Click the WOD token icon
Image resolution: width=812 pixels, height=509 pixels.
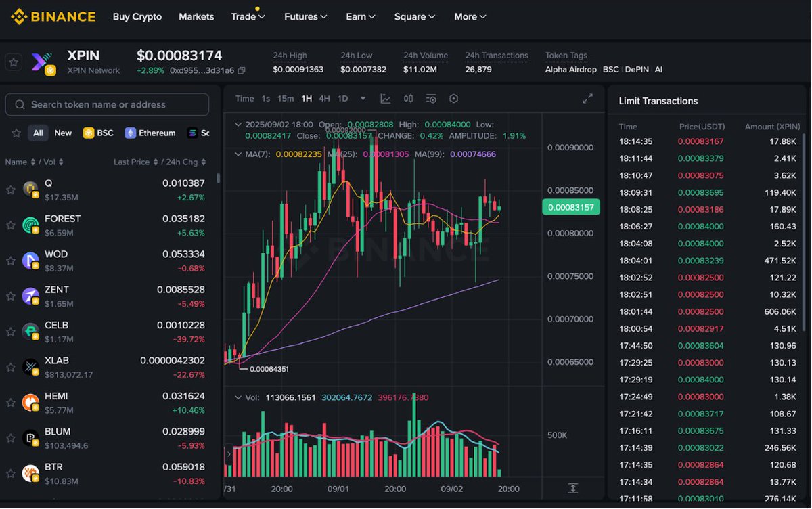pos(30,261)
